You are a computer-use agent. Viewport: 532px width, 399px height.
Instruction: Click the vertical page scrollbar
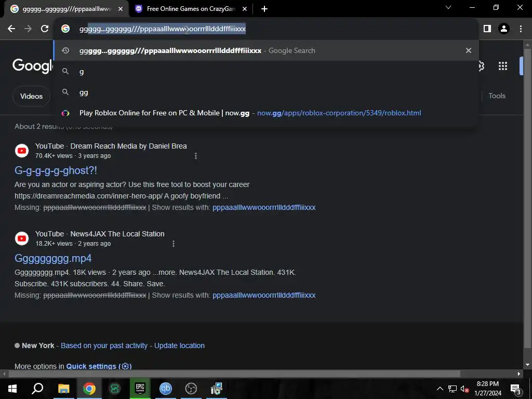[x=527, y=198]
